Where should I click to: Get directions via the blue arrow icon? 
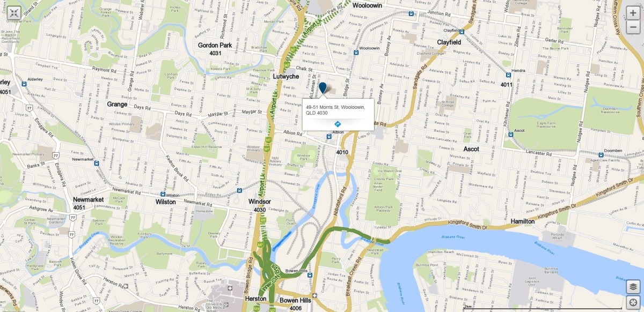tap(338, 124)
